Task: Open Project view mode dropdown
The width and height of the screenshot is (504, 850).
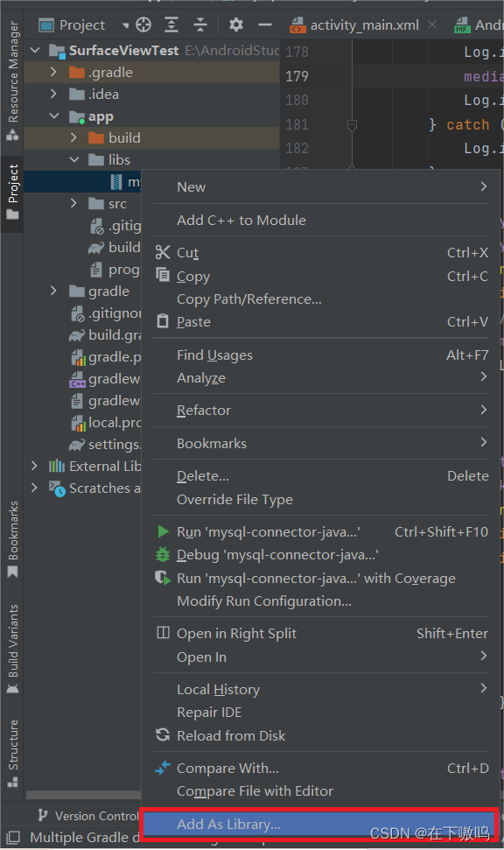Action: coord(84,25)
